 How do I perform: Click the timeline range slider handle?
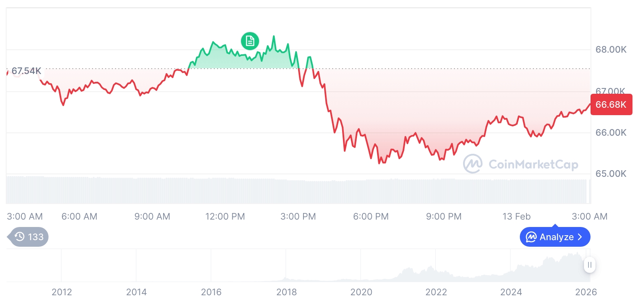coord(589,265)
